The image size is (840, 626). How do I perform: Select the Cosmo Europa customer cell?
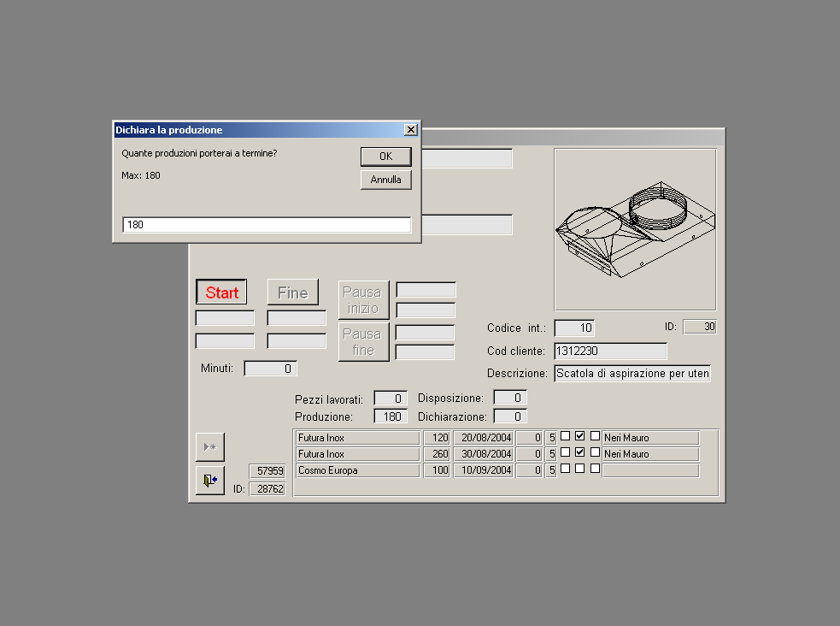pos(358,470)
